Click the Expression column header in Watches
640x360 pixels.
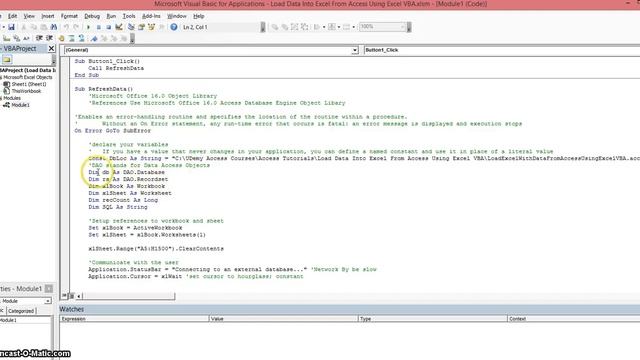[x=134, y=319]
